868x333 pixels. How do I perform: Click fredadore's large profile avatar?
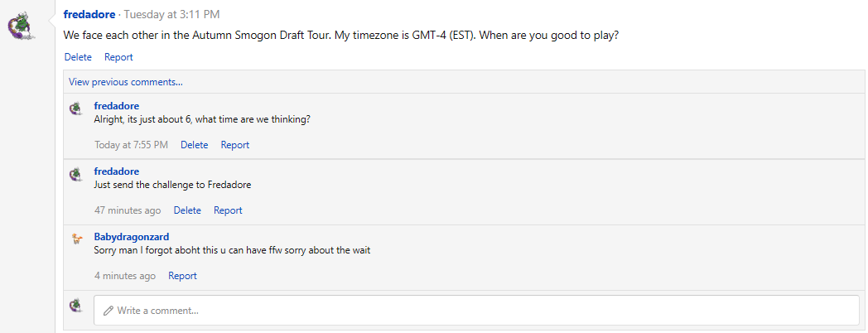coord(22,26)
